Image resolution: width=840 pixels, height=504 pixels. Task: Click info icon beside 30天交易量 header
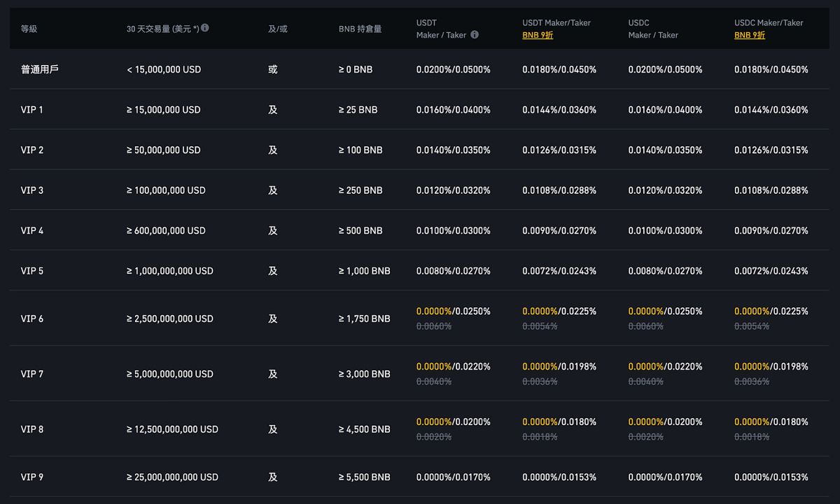205,28
